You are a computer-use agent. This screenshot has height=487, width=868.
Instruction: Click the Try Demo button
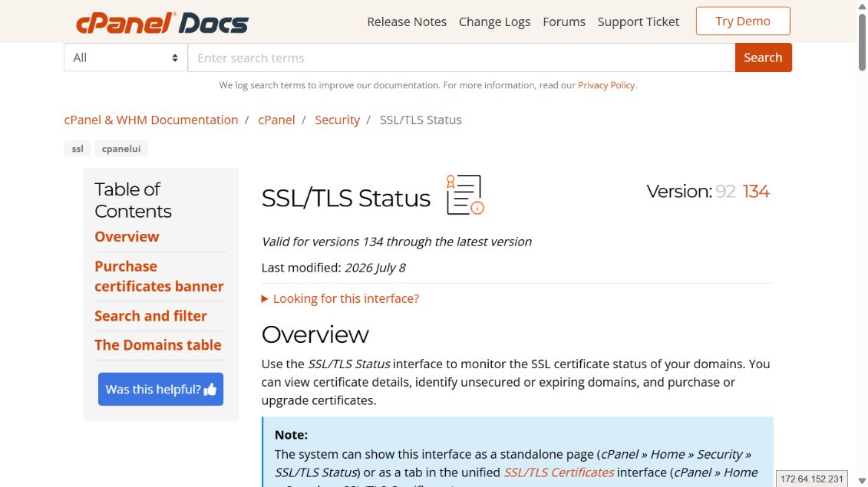(x=743, y=21)
